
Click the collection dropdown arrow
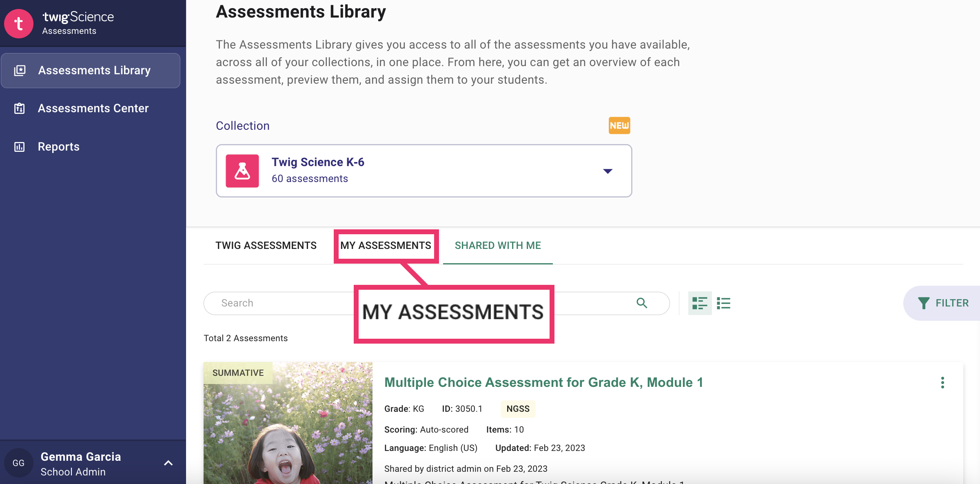click(608, 171)
